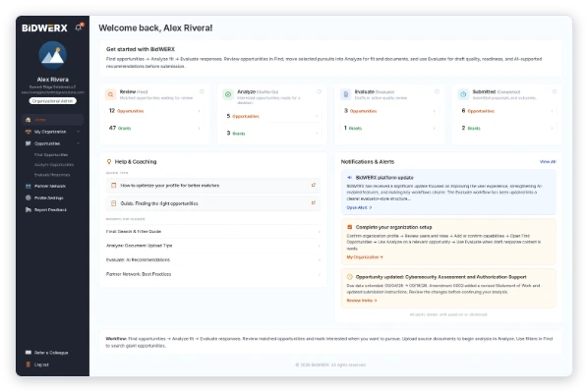This screenshot has width=588, height=392.
Task: Select 'Complete your organization setup' alert title
Action: (x=393, y=227)
